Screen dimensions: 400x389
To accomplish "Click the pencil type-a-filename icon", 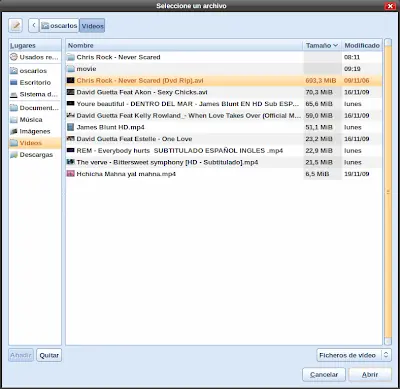I will pyautogui.click(x=15, y=25).
